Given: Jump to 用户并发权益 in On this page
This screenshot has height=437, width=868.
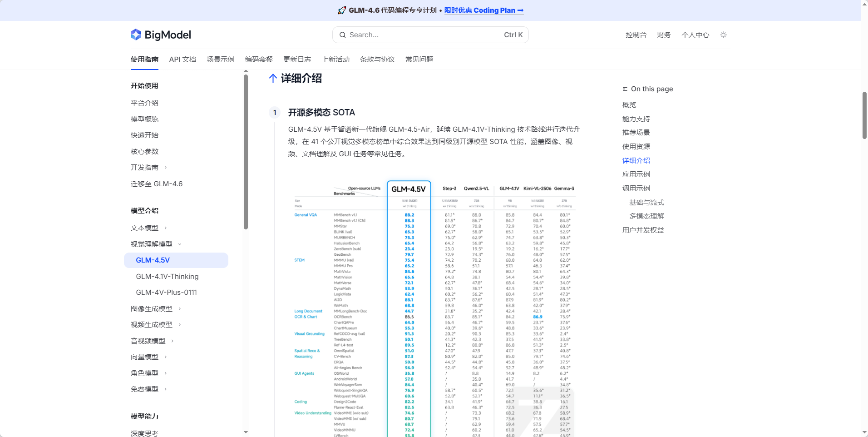Looking at the screenshot, I should [643, 230].
